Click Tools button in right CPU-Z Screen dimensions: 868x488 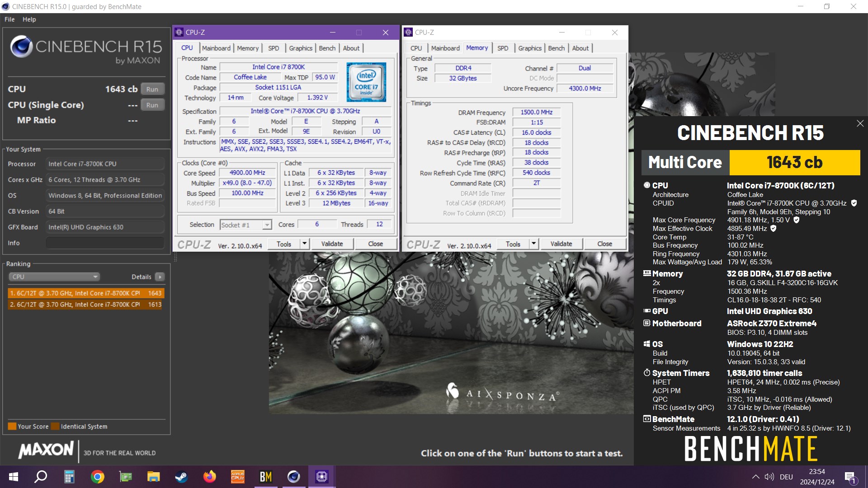pos(513,244)
